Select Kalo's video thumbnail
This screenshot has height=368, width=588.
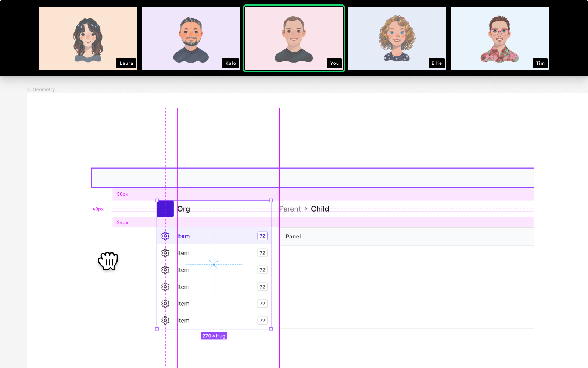tap(191, 38)
